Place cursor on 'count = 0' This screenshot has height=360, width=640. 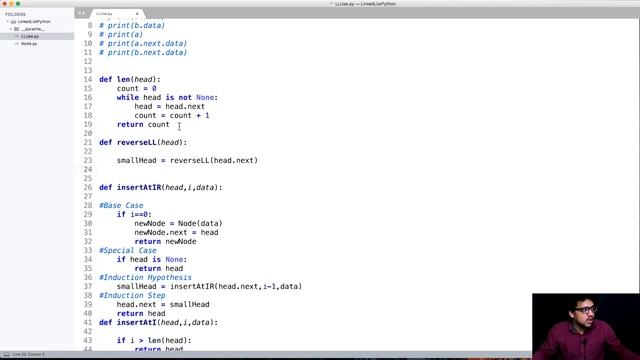[x=136, y=88]
